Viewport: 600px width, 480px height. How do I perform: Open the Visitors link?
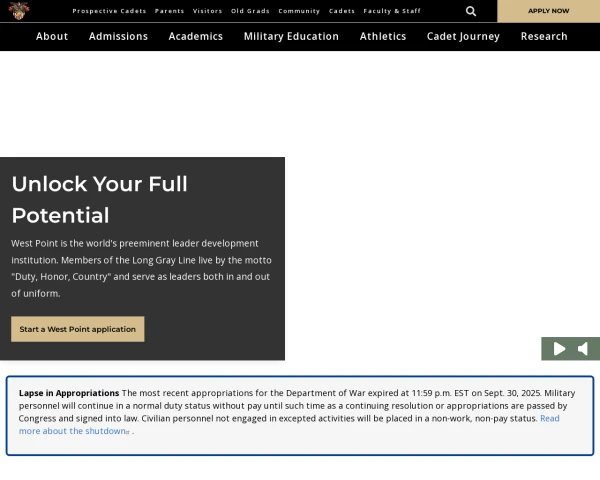(x=207, y=11)
